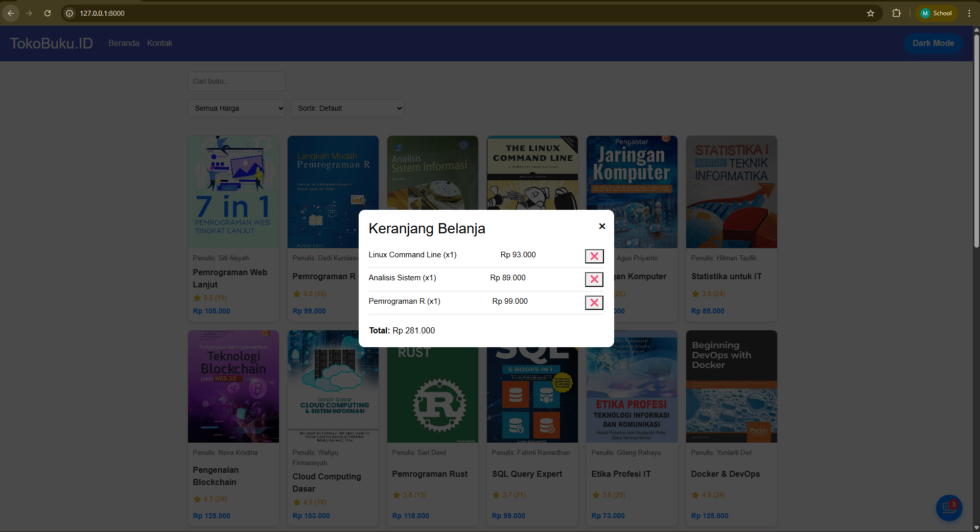This screenshot has height=532, width=980.
Task: Click the 5.0 (19) star rating
Action: (210, 298)
